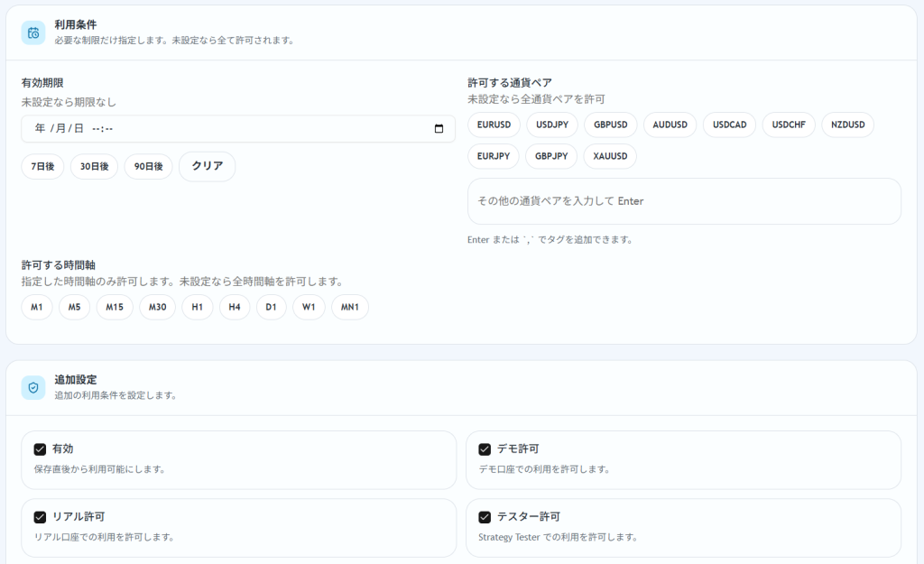Click the other currency pair input field
924x564 pixels.
point(684,201)
